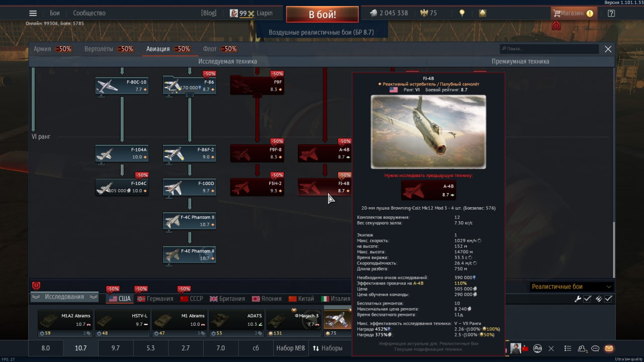Click the lightbulb hints icon in top bar
Image resolution: width=644 pixels, height=362 pixels.
click(x=462, y=14)
